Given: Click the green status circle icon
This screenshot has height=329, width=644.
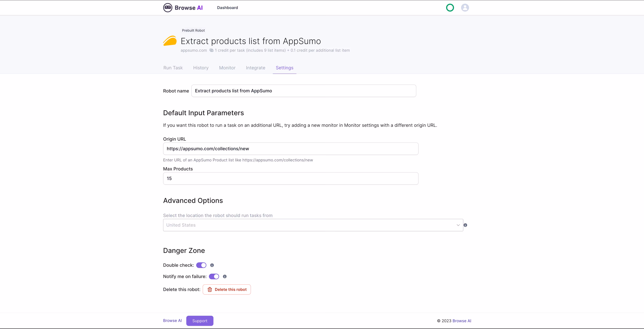Looking at the screenshot, I should tap(450, 7).
